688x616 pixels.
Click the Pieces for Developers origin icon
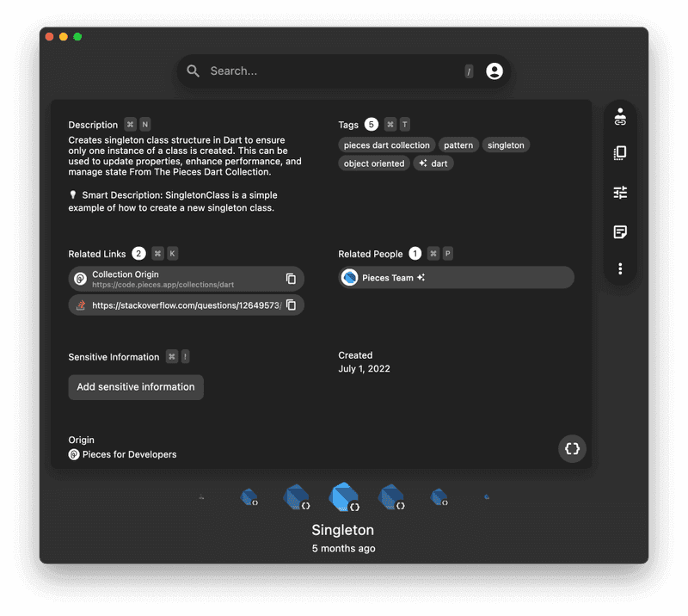(x=74, y=454)
